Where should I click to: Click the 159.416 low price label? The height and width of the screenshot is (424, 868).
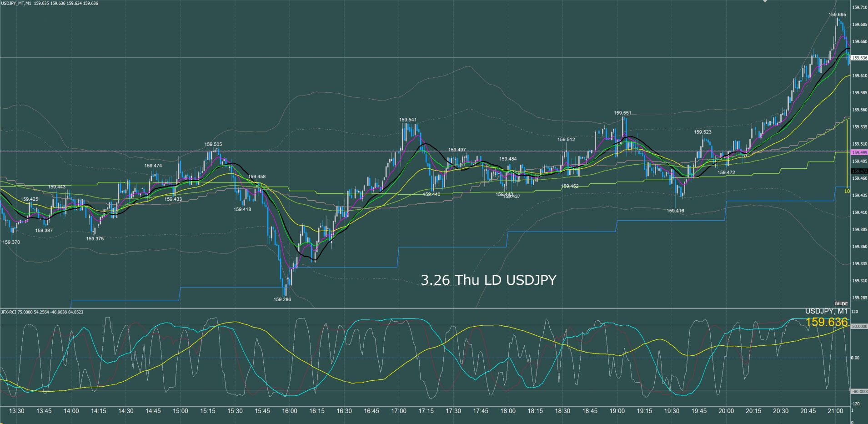[x=675, y=211]
